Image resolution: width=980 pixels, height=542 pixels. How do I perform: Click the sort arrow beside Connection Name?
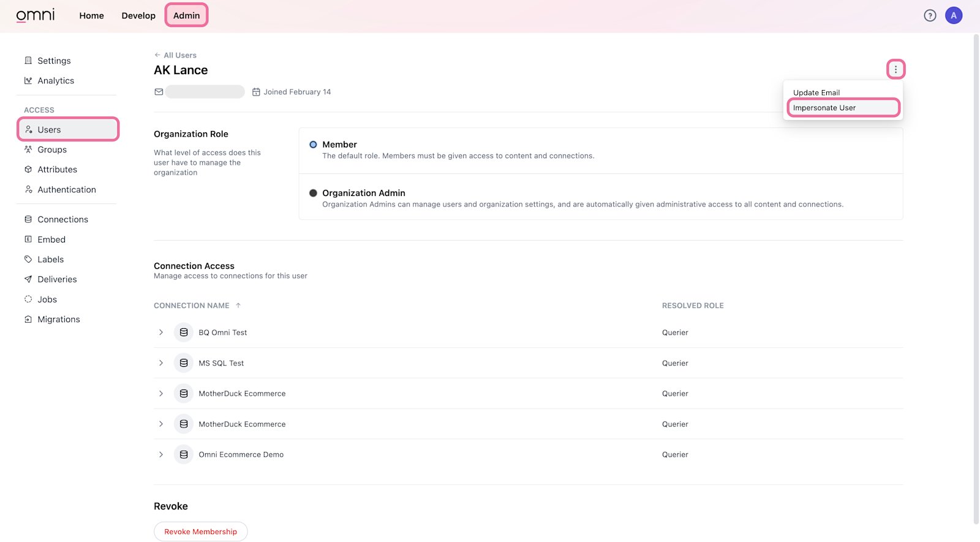pos(238,306)
